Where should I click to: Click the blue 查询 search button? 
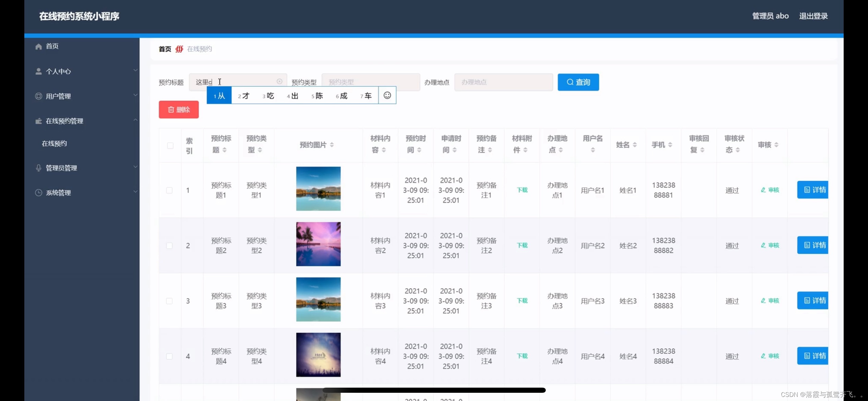click(x=578, y=82)
